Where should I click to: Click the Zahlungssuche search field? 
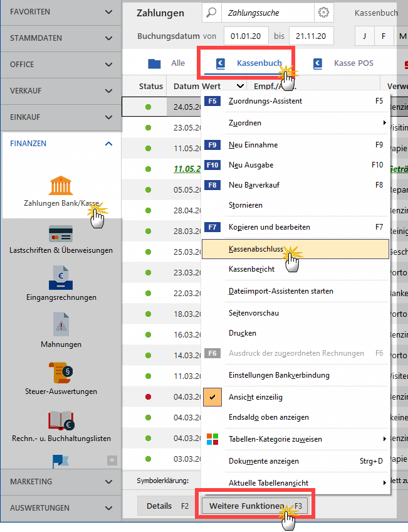(268, 13)
